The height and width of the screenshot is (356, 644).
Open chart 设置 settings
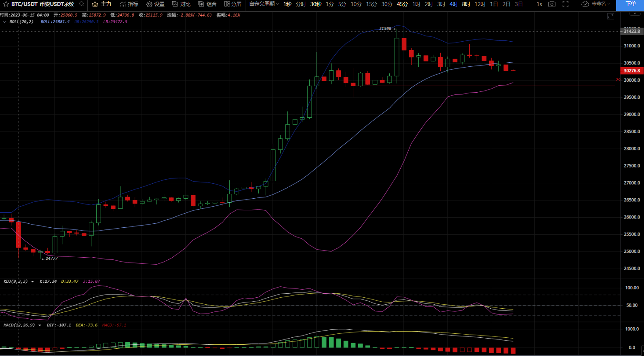[155, 4]
